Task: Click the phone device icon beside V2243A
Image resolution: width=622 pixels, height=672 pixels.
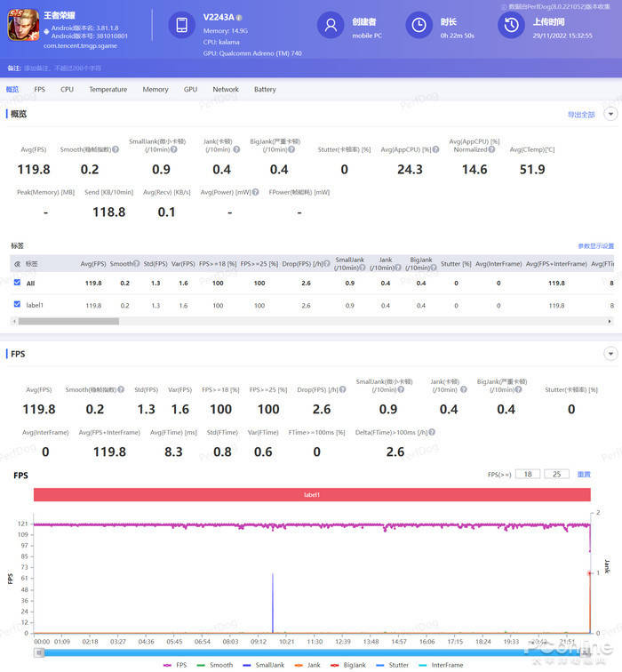Action: pos(181,26)
